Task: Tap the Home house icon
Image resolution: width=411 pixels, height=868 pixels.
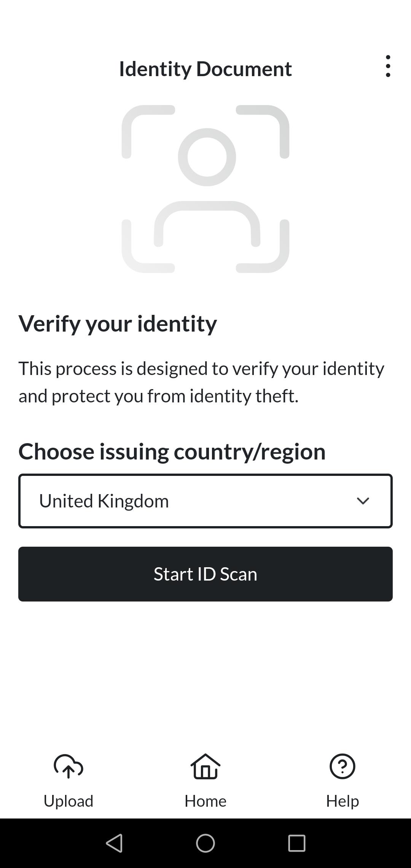Action: [205, 766]
